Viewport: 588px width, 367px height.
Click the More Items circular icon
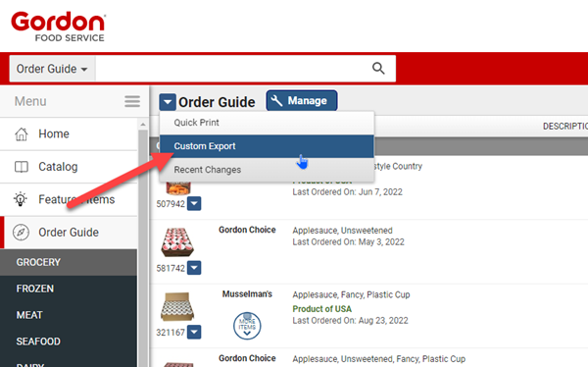247,326
